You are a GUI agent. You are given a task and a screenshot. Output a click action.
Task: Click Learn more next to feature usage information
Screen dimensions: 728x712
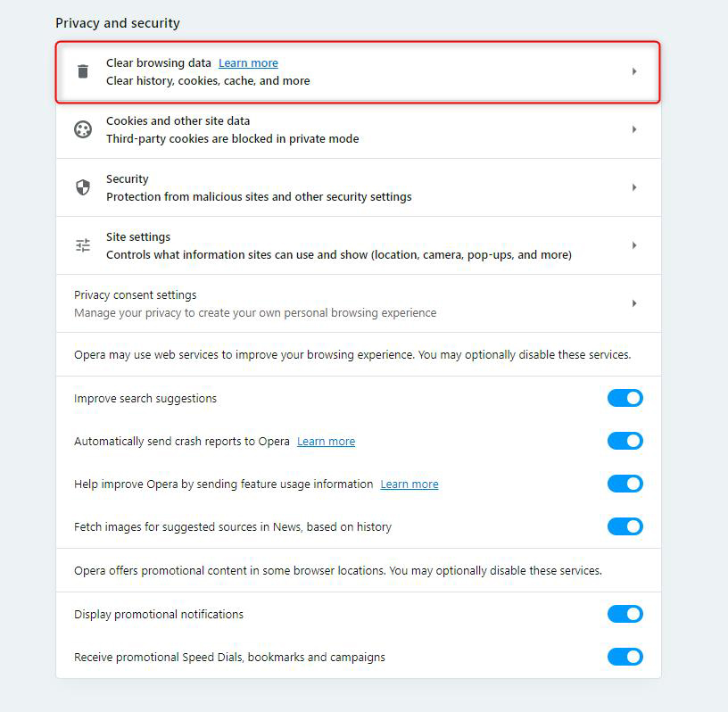(x=409, y=484)
